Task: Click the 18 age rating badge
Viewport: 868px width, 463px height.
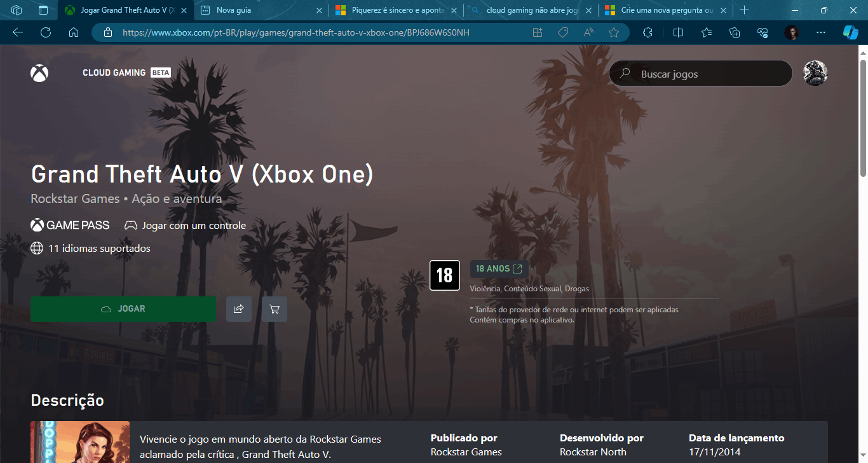Action: coord(445,275)
